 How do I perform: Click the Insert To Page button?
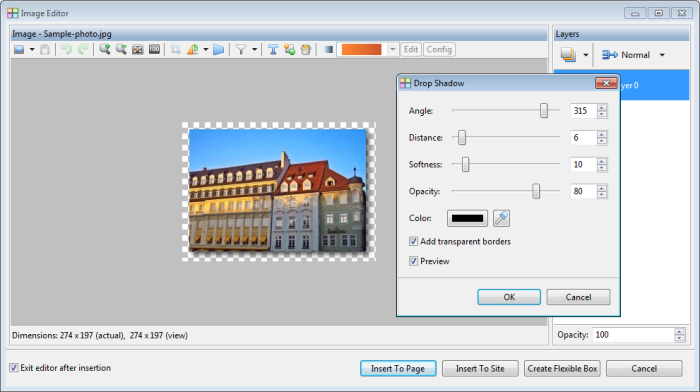398,369
